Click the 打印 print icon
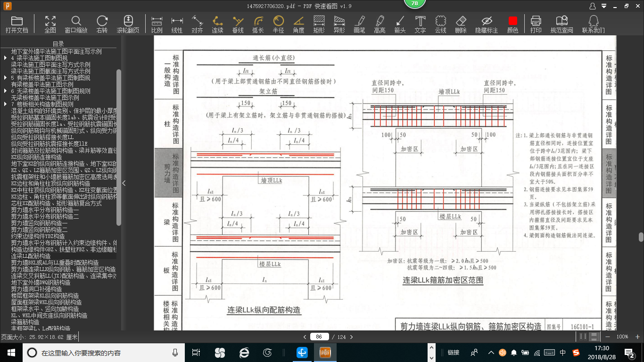The height and width of the screenshot is (362, 644). click(x=536, y=24)
